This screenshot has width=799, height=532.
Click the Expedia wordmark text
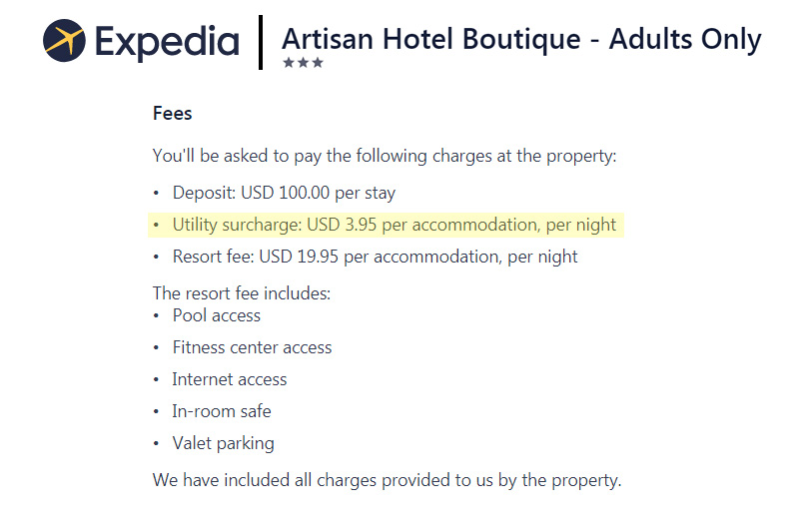[167, 43]
